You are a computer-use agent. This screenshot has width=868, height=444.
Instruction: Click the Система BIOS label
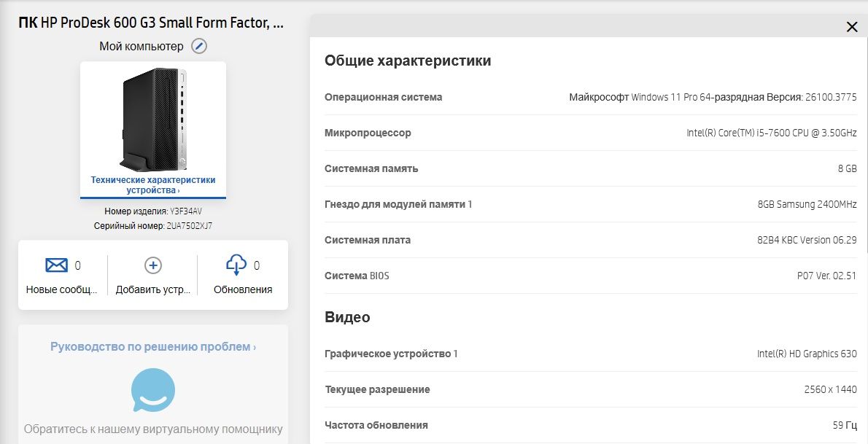click(x=357, y=276)
